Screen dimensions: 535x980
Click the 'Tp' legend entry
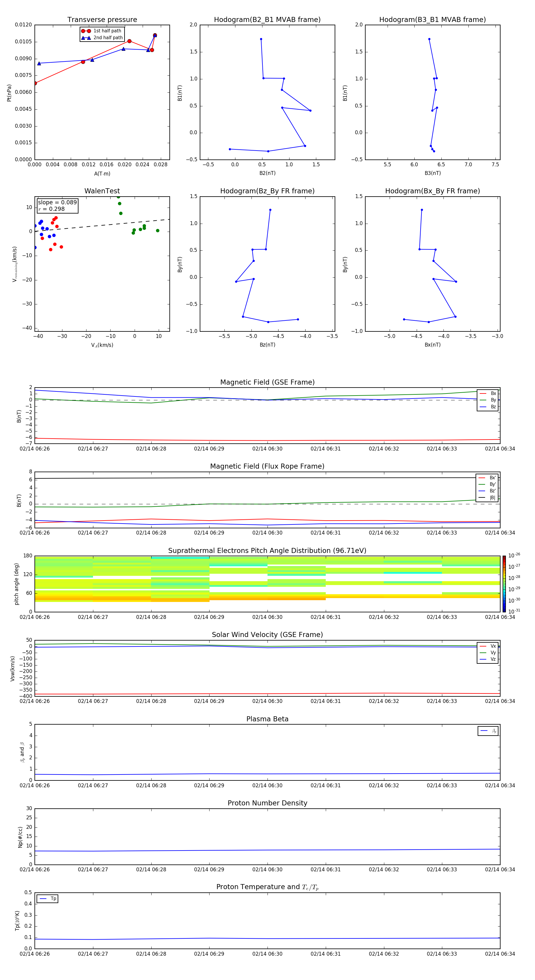53,899
